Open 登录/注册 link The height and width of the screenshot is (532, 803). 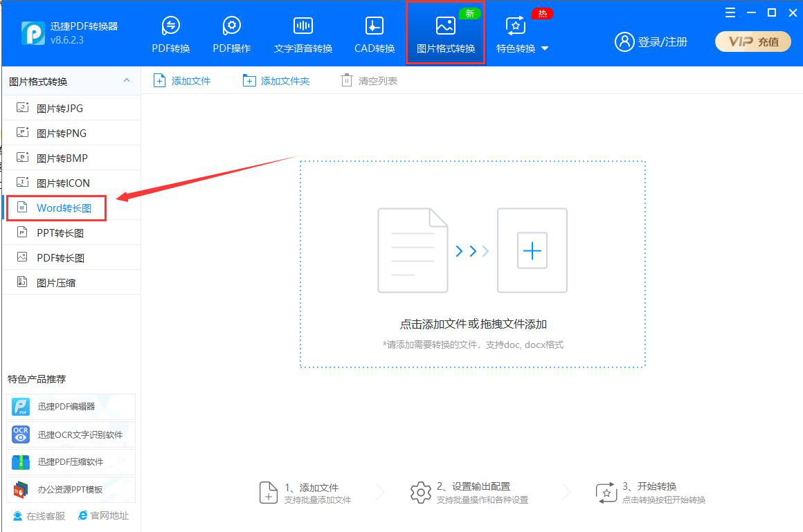[x=662, y=42]
